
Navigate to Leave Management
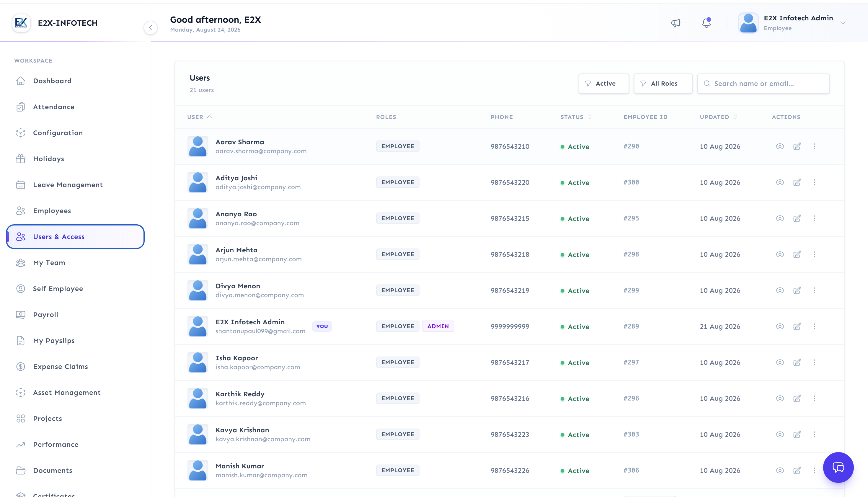(x=75, y=185)
